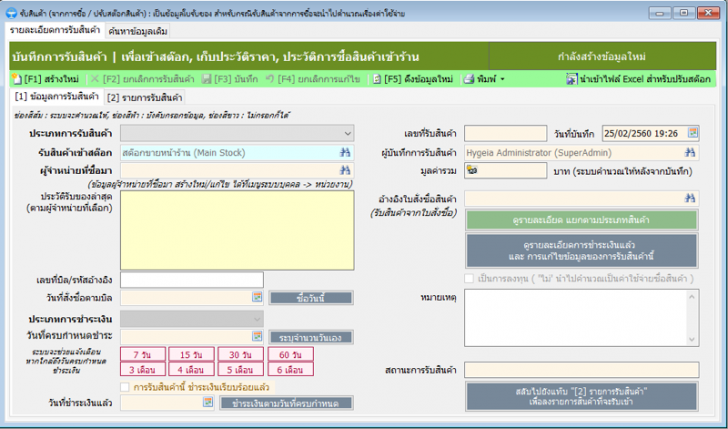Click the F4 undo changes toolbar item
The height and width of the screenshot is (429, 728).
pyautogui.click(x=312, y=79)
